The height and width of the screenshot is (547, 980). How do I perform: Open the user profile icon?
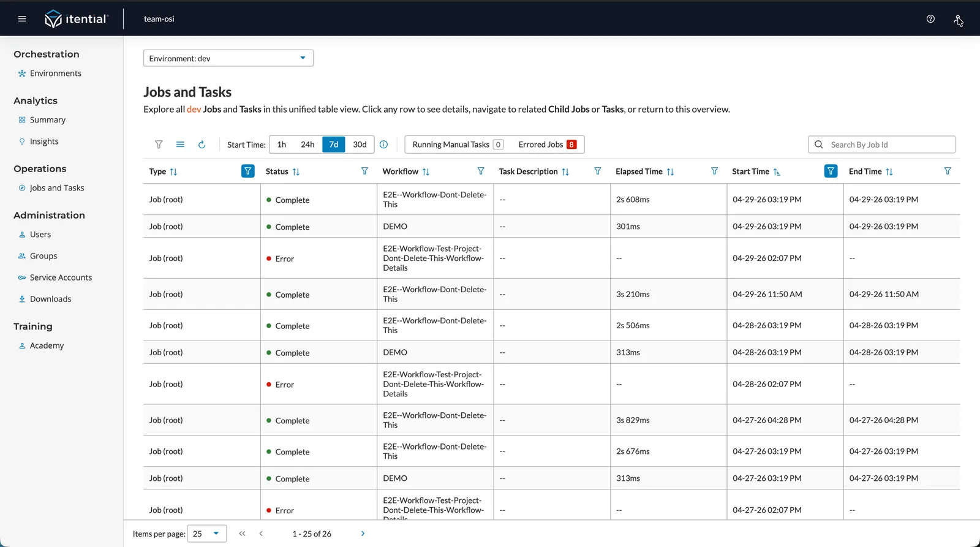click(958, 20)
